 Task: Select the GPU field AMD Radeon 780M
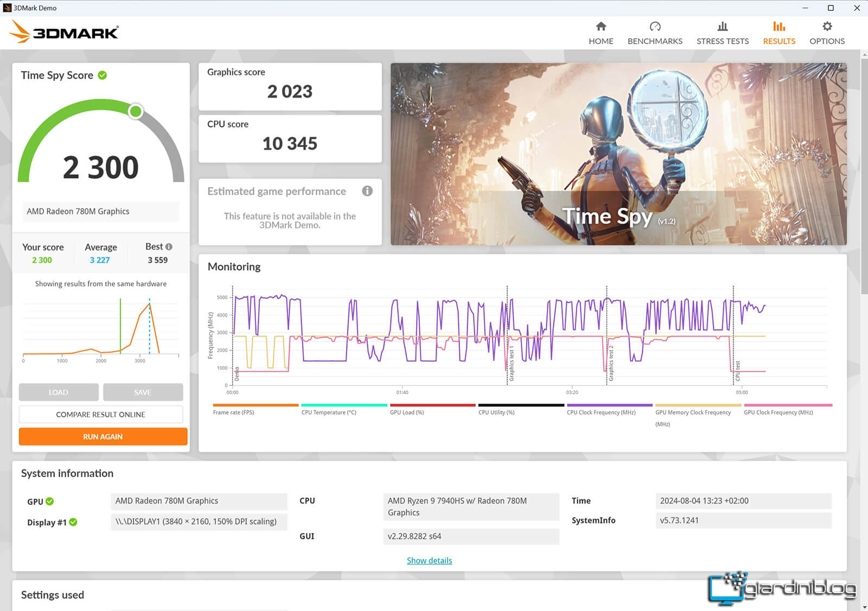tap(199, 501)
